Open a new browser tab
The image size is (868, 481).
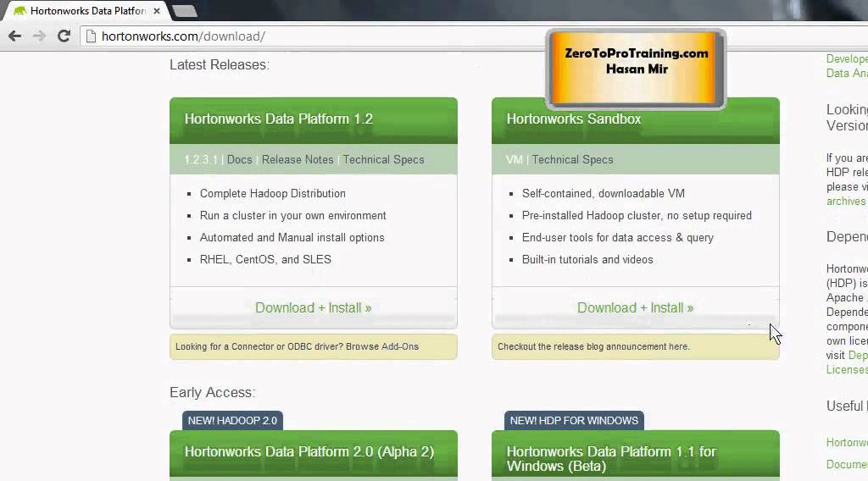coord(184,10)
